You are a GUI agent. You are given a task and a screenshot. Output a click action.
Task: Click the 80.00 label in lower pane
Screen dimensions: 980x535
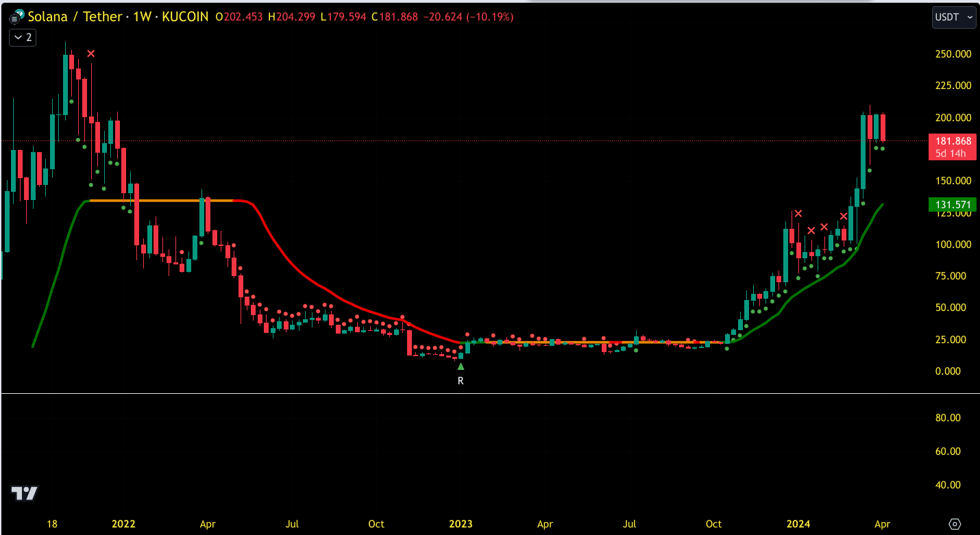point(948,418)
